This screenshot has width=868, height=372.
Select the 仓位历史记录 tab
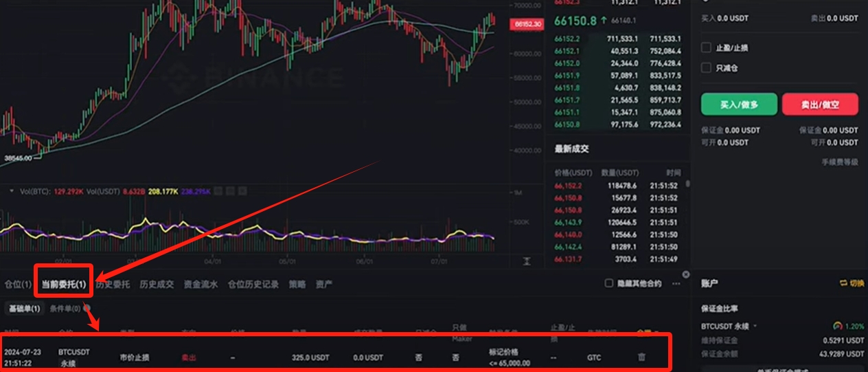point(253,284)
